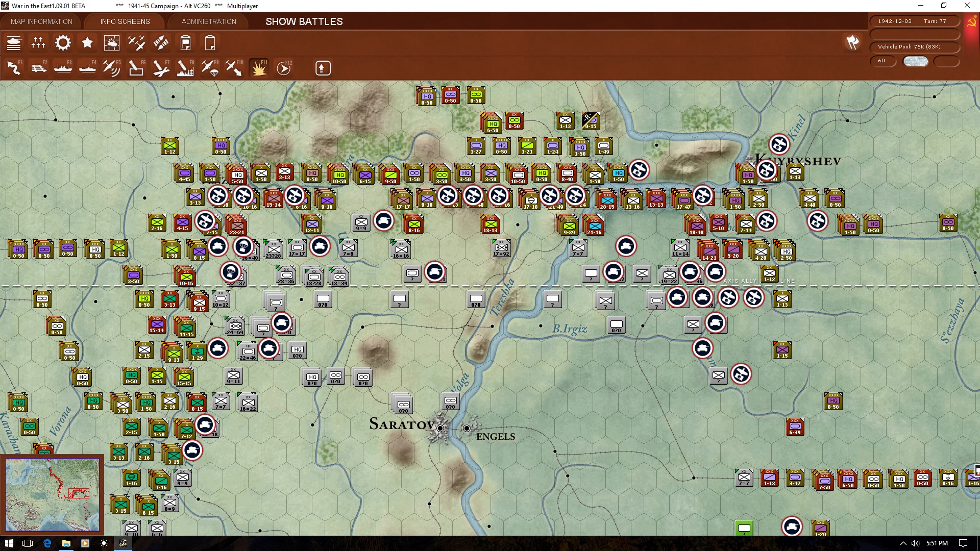Click the minimap thumbnail of the front
This screenshot has width=980, height=551.
52,494
